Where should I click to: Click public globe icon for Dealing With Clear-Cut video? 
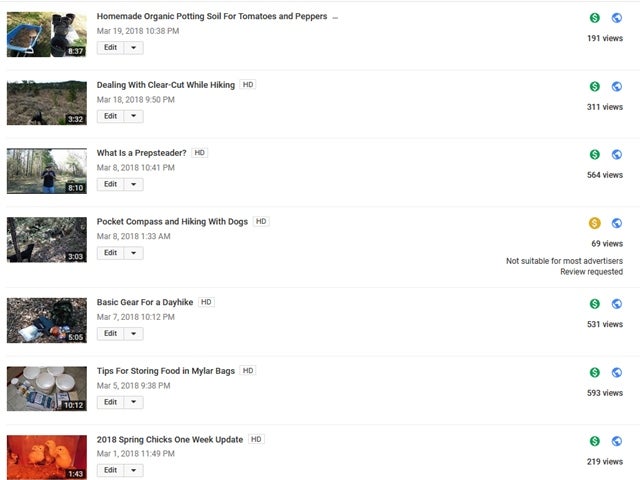[x=617, y=86]
